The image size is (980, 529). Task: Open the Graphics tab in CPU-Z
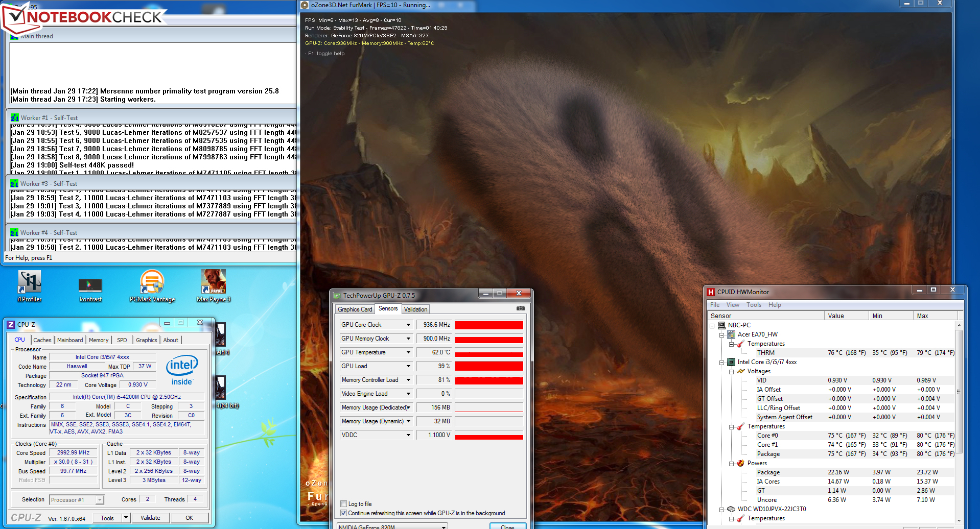point(147,340)
